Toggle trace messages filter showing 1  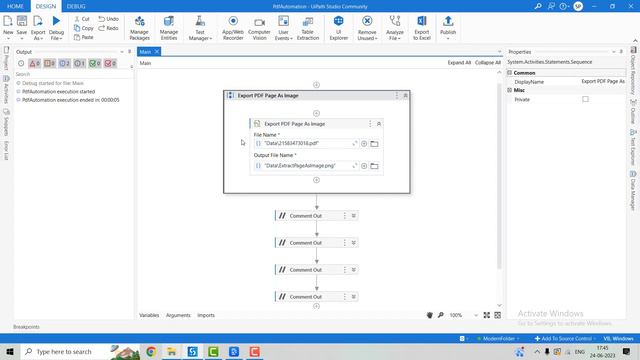pyautogui.click(x=80, y=63)
